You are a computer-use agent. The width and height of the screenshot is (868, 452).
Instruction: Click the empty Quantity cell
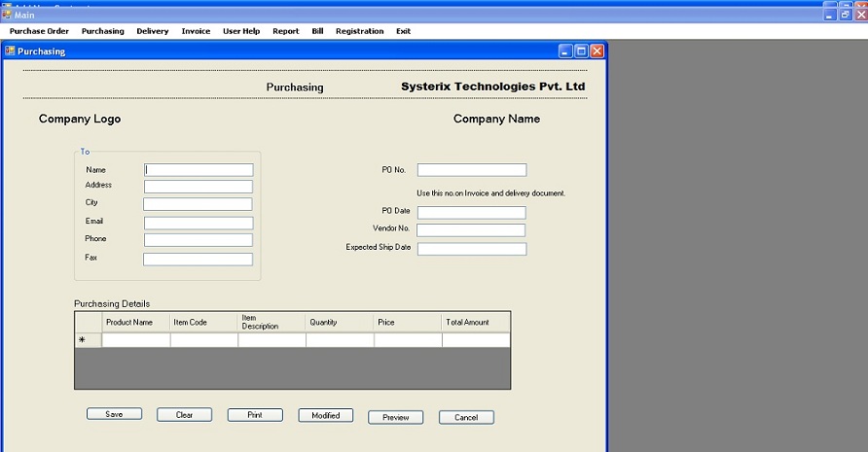(340, 339)
